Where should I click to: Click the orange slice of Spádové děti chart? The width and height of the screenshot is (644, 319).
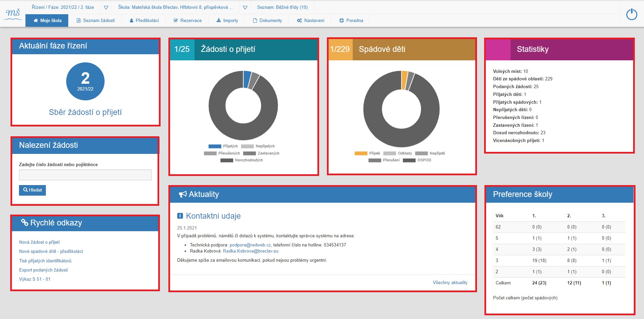404,80
